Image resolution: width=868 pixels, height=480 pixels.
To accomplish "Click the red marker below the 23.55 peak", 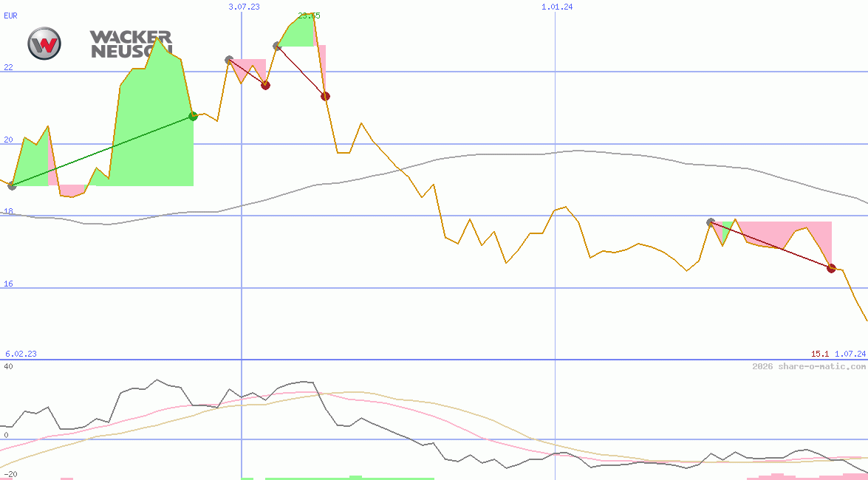I will tap(325, 96).
